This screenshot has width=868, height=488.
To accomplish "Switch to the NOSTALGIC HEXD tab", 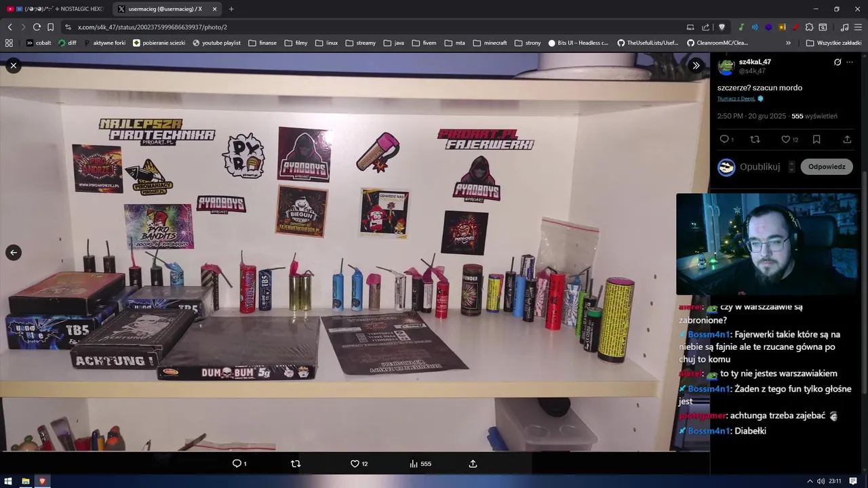I will pyautogui.click(x=54, y=9).
